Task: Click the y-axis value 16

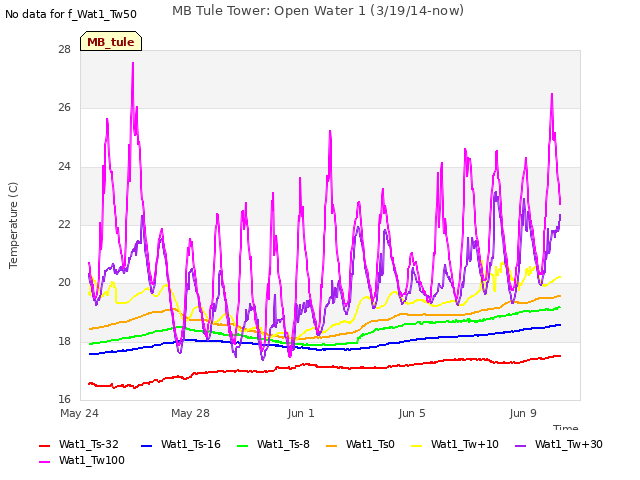Action: 64,399
